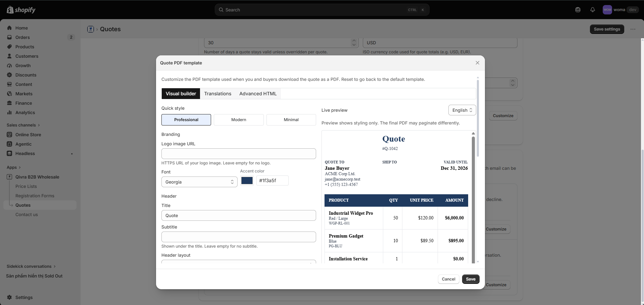The image size is (644, 305).
Task: Select the Minimal quick style
Action: coord(291,120)
